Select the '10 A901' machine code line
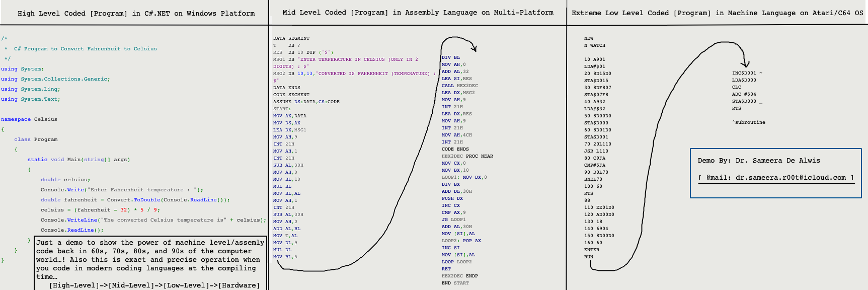Image resolution: width=868 pixels, height=290 pixels. 595,59
